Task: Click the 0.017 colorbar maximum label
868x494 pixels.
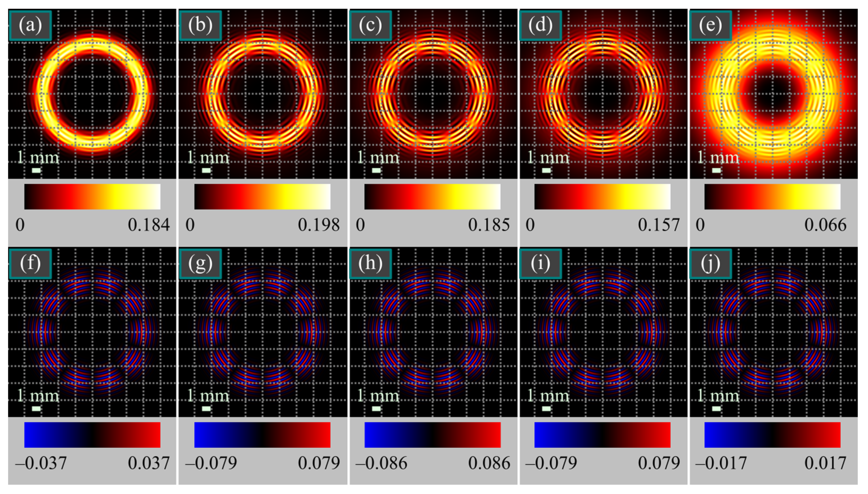Action: 825,463
